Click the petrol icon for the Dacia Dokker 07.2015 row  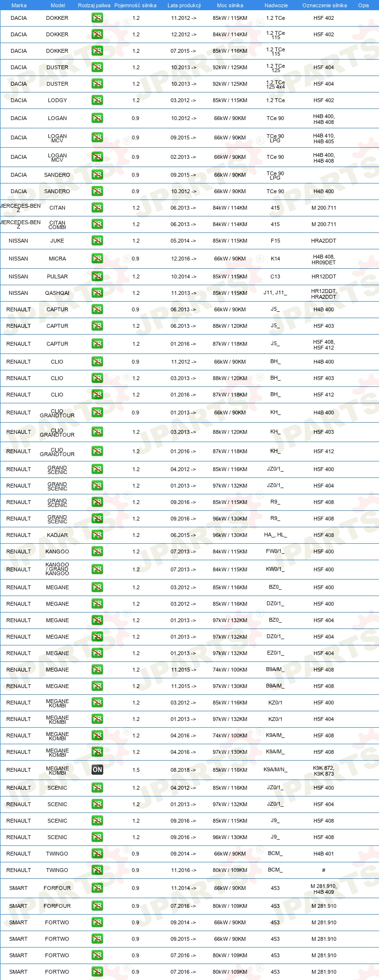(97, 51)
